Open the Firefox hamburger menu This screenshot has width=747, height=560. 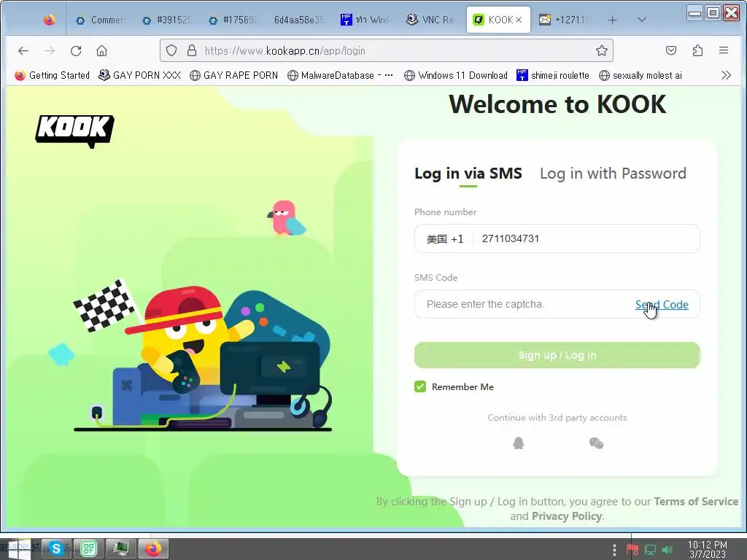(x=724, y=50)
